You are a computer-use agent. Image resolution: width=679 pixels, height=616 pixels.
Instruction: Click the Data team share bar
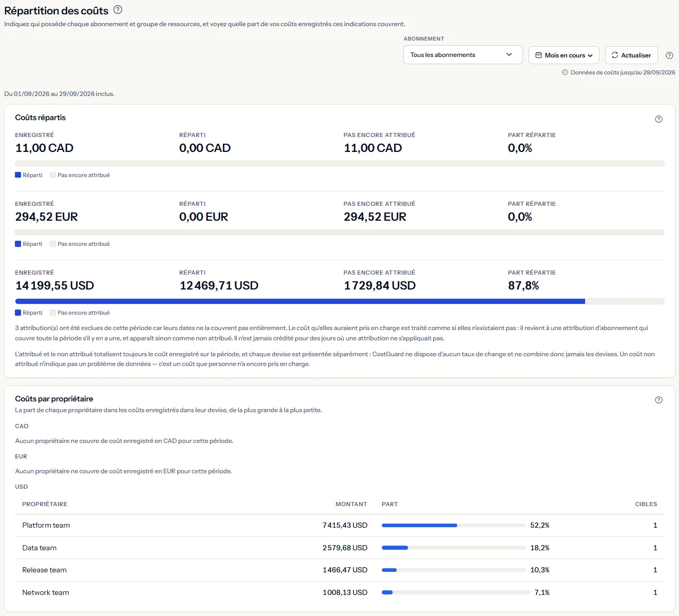[x=454, y=548]
